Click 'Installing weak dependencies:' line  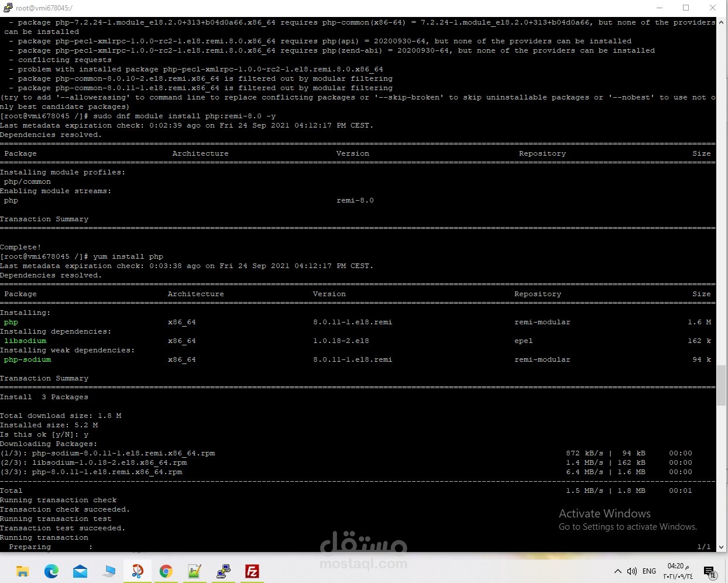[67, 350]
